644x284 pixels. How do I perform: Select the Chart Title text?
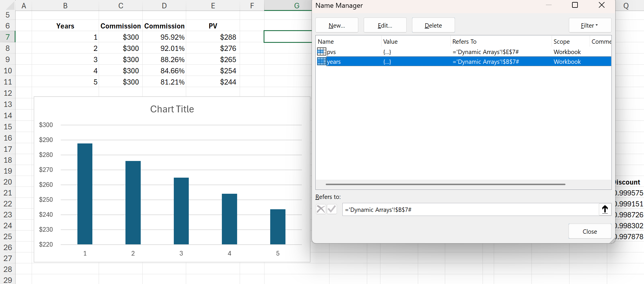coord(172,109)
